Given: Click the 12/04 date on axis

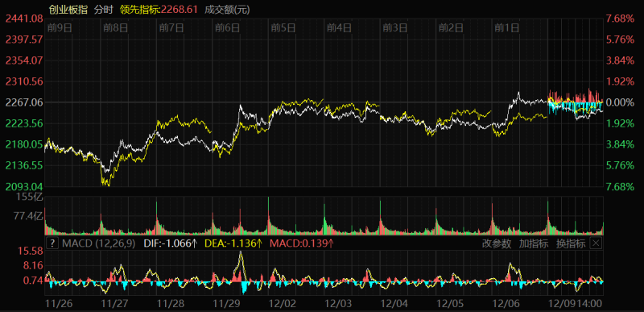Looking at the screenshot, I should 395,303.
